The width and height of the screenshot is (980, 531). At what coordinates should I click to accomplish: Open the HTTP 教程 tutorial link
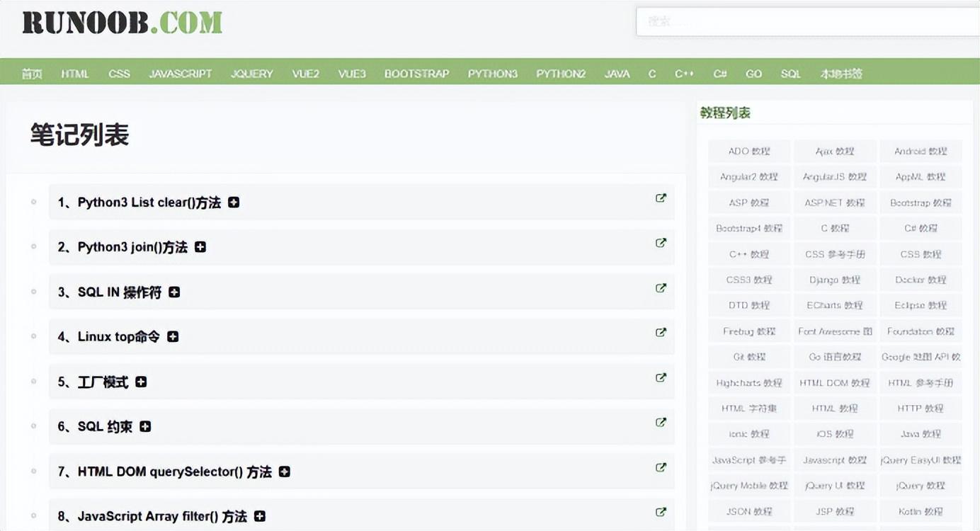tap(921, 409)
